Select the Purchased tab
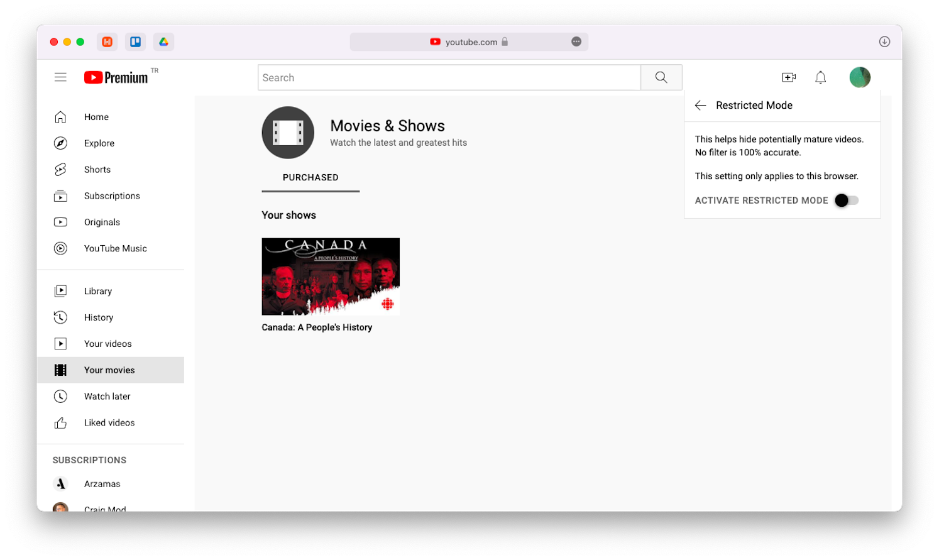 (310, 178)
